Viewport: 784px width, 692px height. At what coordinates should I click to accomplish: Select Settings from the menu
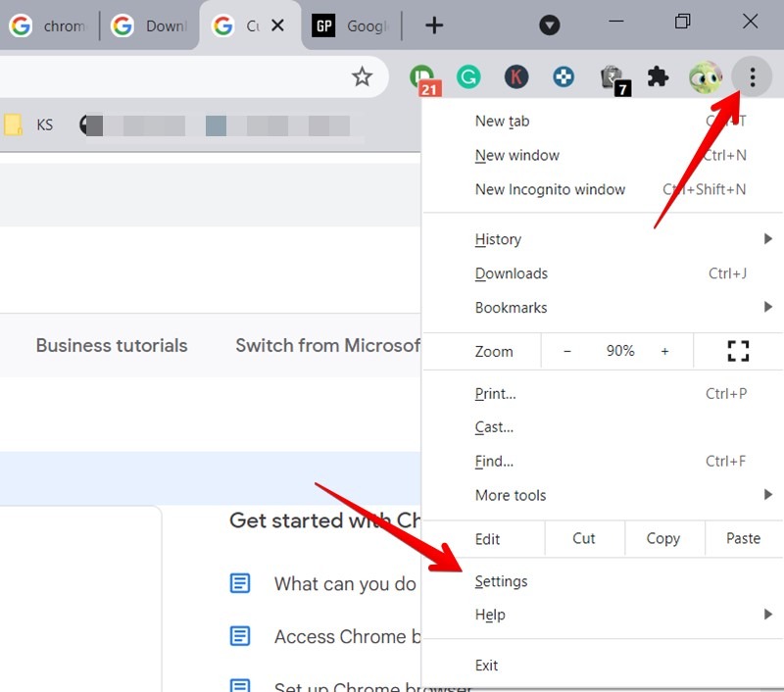click(502, 580)
